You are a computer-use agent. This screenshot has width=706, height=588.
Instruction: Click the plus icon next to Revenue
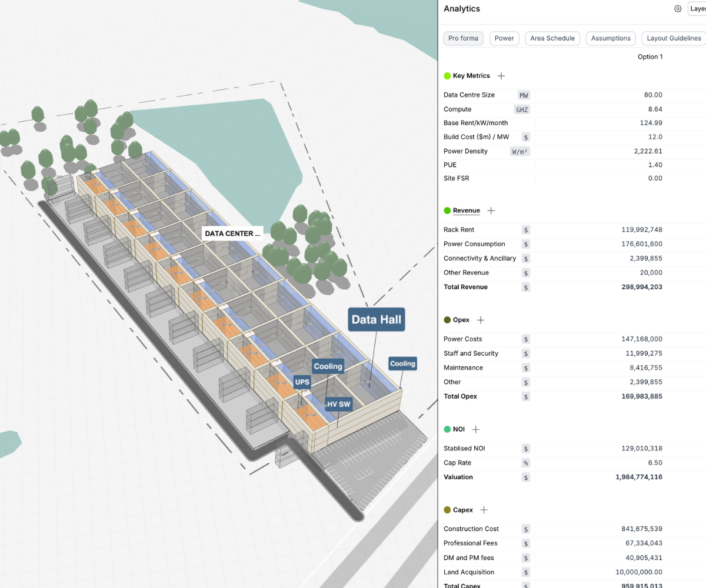(491, 211)
